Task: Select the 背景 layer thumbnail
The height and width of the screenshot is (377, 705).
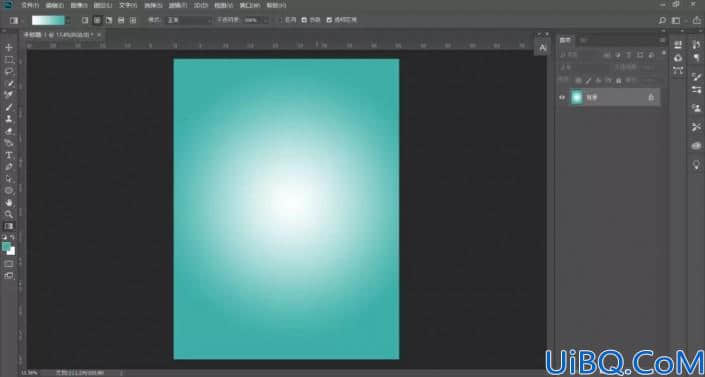Action: [576, 97]
